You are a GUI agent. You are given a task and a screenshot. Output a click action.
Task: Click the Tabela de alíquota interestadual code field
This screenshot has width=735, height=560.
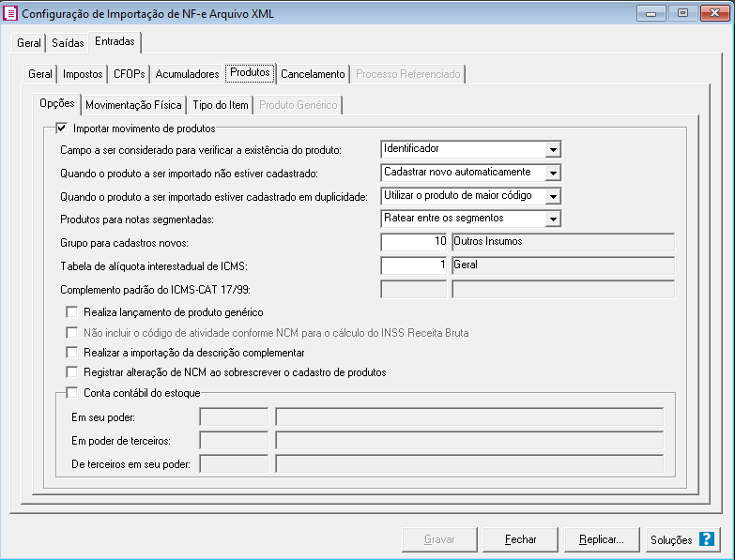[x=414, y=265]
